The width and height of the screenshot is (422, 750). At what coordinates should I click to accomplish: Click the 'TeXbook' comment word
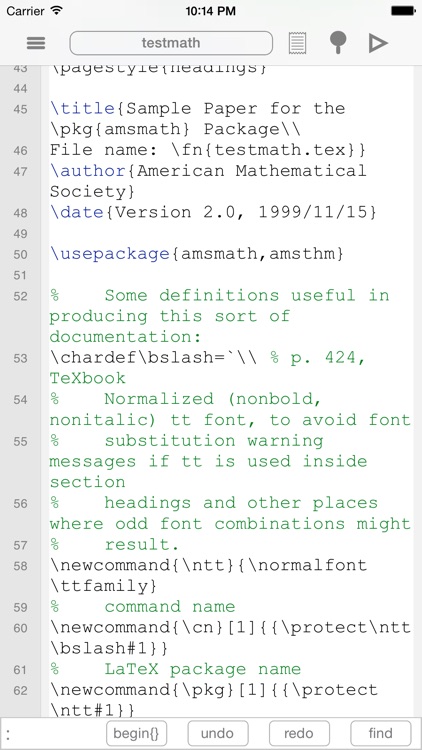coord(88,379)
